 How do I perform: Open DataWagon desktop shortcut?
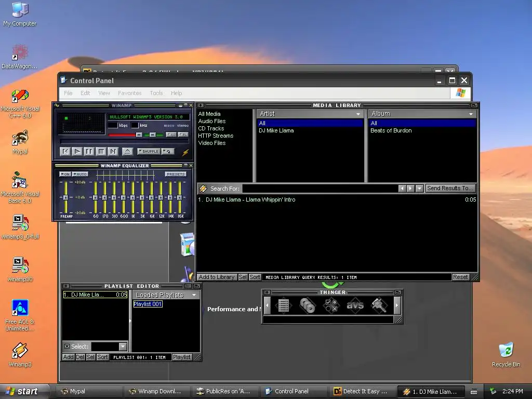20,57
